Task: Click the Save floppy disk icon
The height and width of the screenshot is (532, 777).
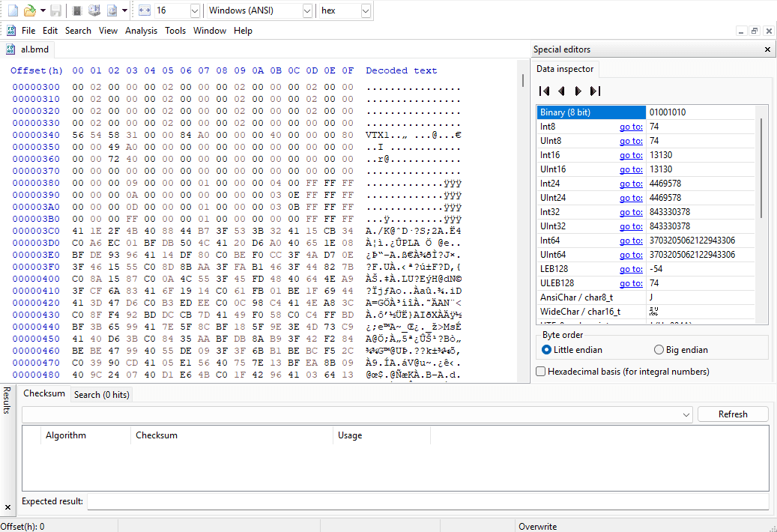Action: tap(55, 10)
